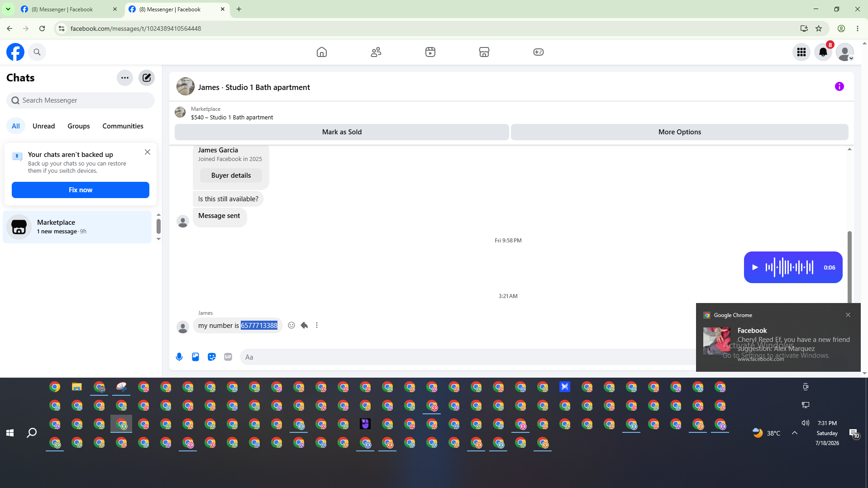Image resolution: width=868 pixels, height=488 pixels.
Task: Open a new browser tab
Action: pos(239,9)
